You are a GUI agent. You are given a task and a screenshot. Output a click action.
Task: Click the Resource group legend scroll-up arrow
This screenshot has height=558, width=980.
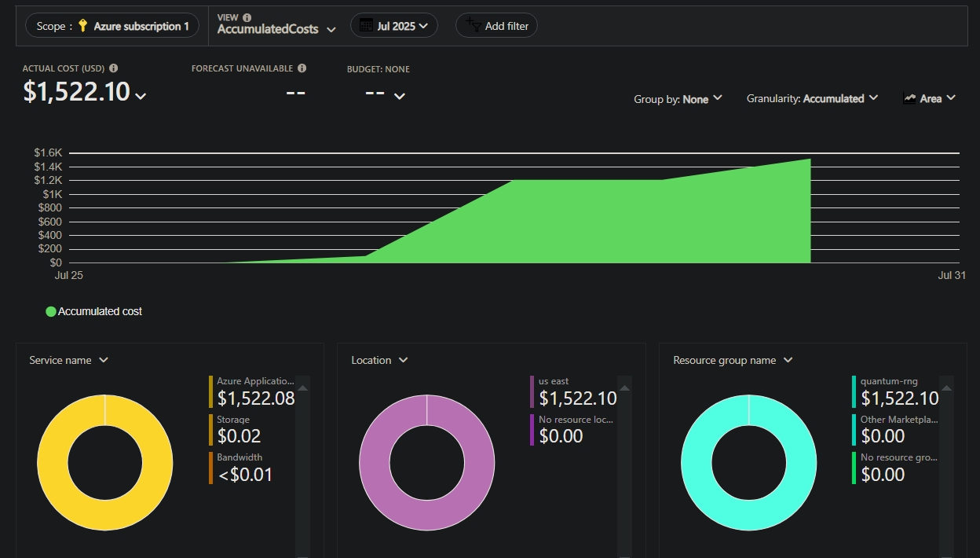pos(947,387)
